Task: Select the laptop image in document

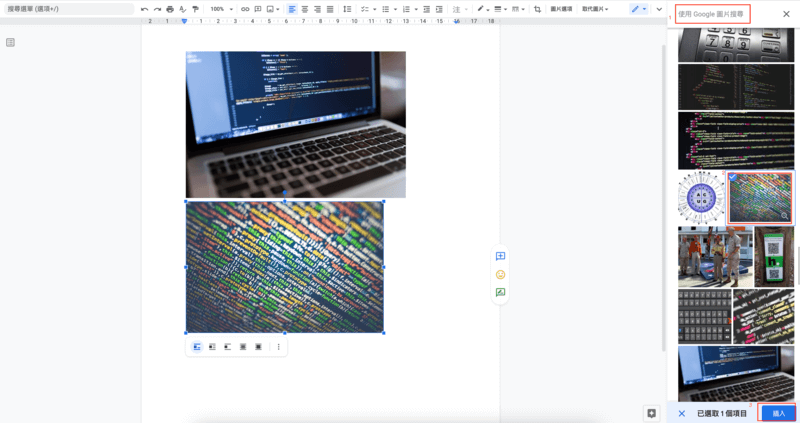Action: [x=295, y=124]
